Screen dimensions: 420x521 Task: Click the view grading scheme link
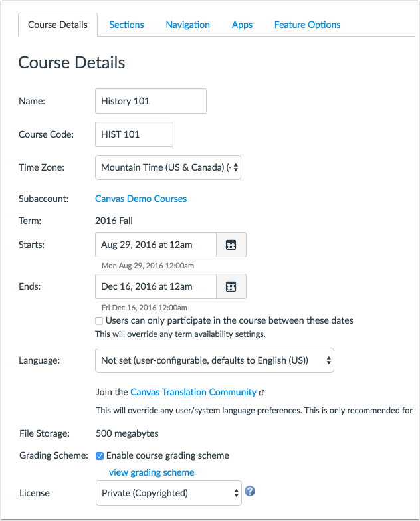tap(152, 472)
